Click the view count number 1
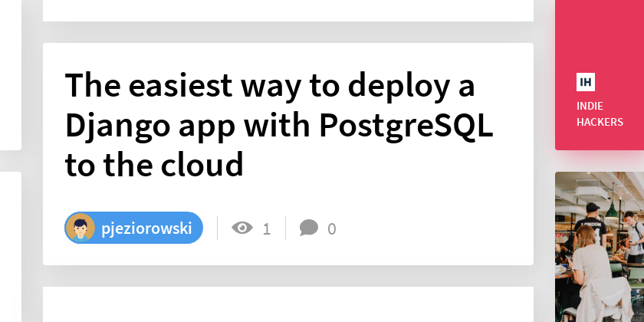The width and height of the screenshot is (644, 322). (x=267, y=228)
